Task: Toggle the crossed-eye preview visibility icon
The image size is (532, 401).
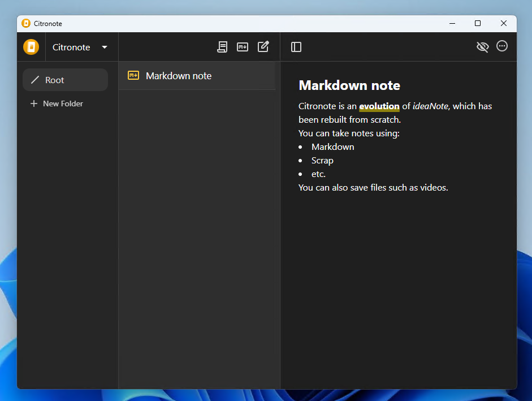Action: [482, 47]
